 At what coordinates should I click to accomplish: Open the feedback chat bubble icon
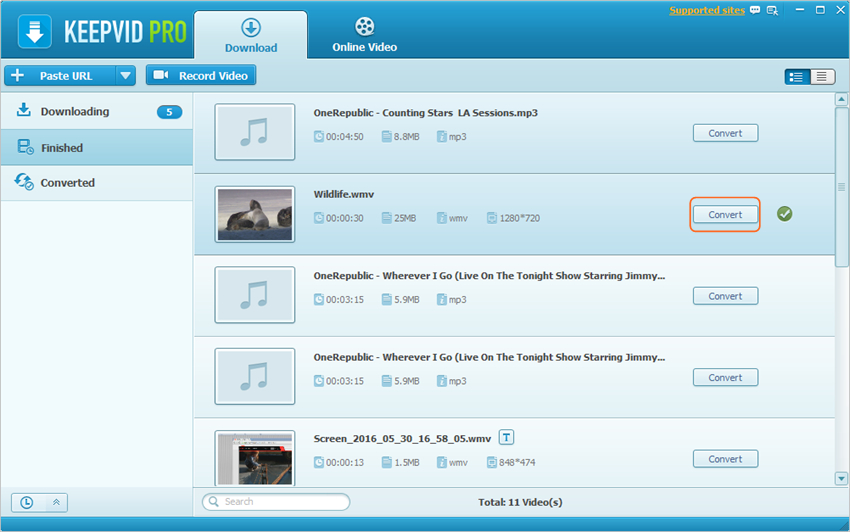click(756, 11)
